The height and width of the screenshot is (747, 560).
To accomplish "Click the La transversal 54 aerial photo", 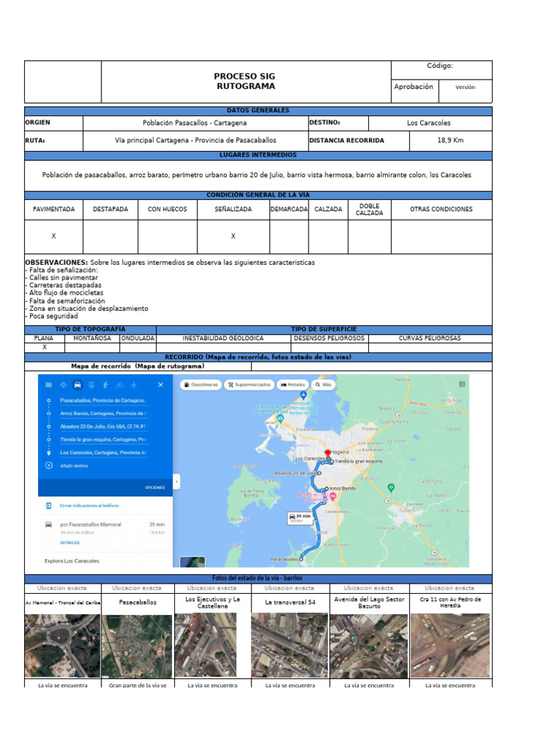I will tap(290, 645).
